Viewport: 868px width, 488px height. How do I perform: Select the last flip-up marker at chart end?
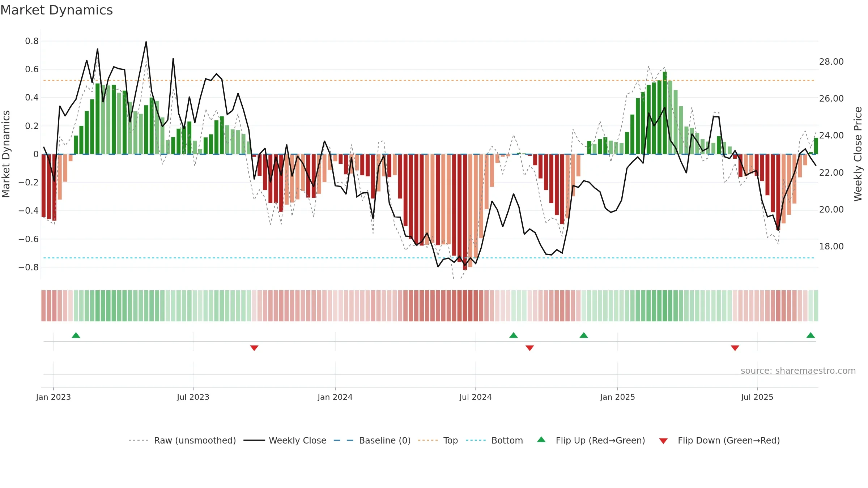[810, 335]
